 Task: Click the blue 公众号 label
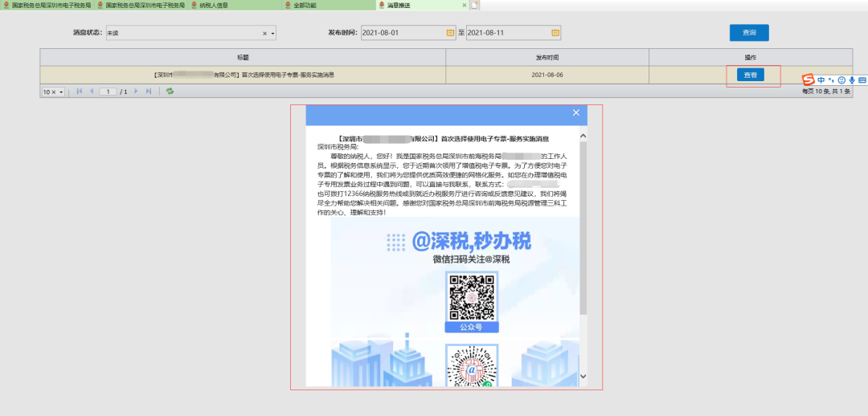tap(472, 328)
